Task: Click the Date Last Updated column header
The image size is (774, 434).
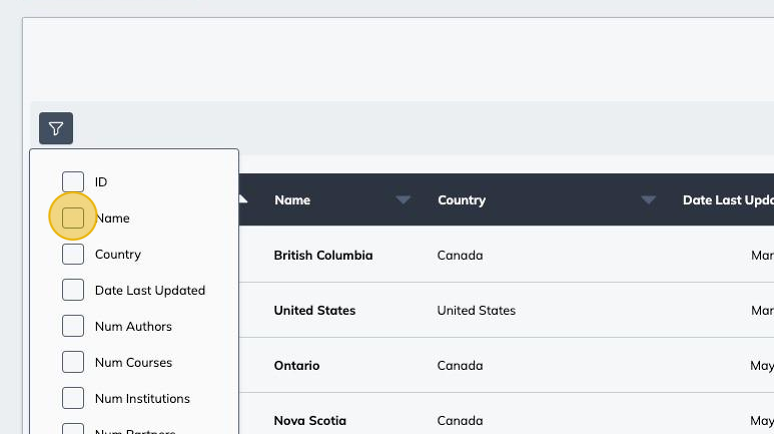Action: 726,200
